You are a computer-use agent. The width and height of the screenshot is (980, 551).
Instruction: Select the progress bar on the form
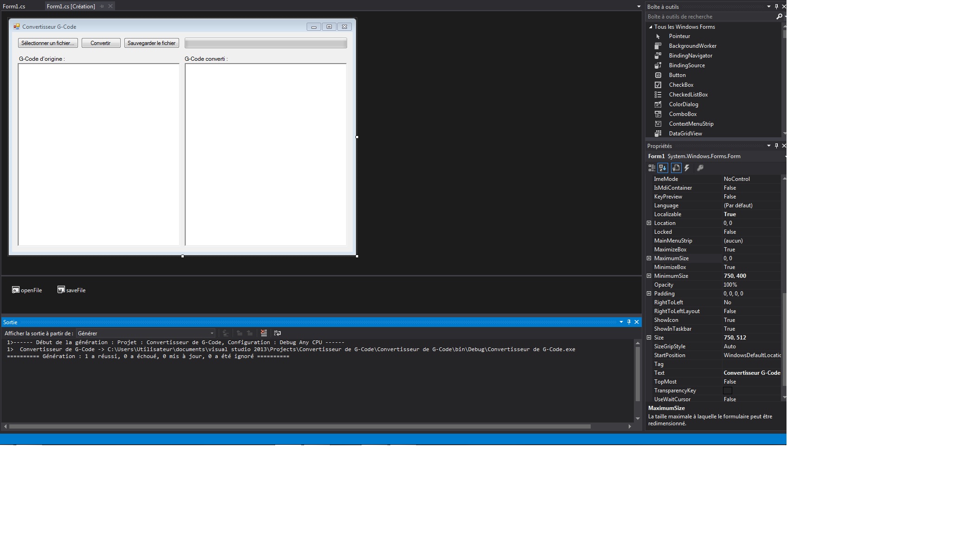coord(265,43)
